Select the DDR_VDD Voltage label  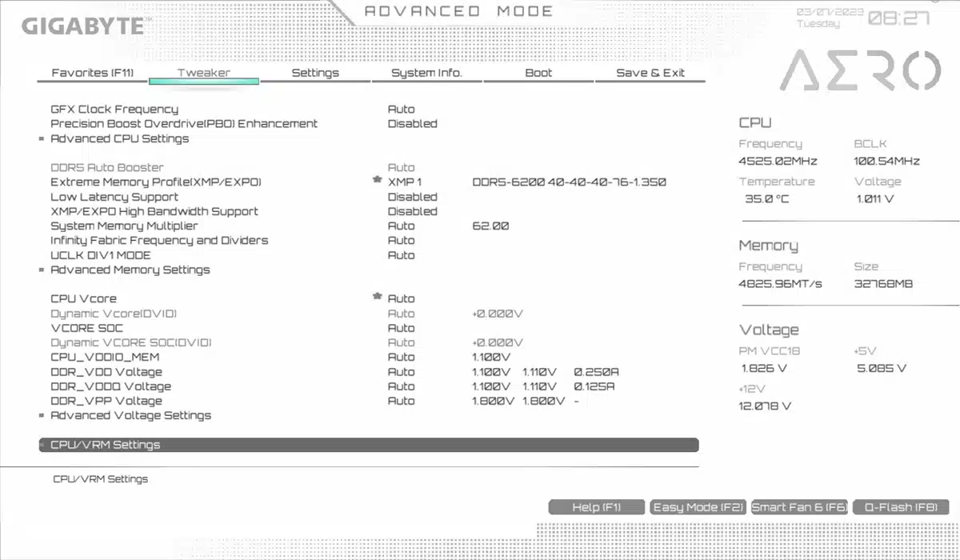106,371
